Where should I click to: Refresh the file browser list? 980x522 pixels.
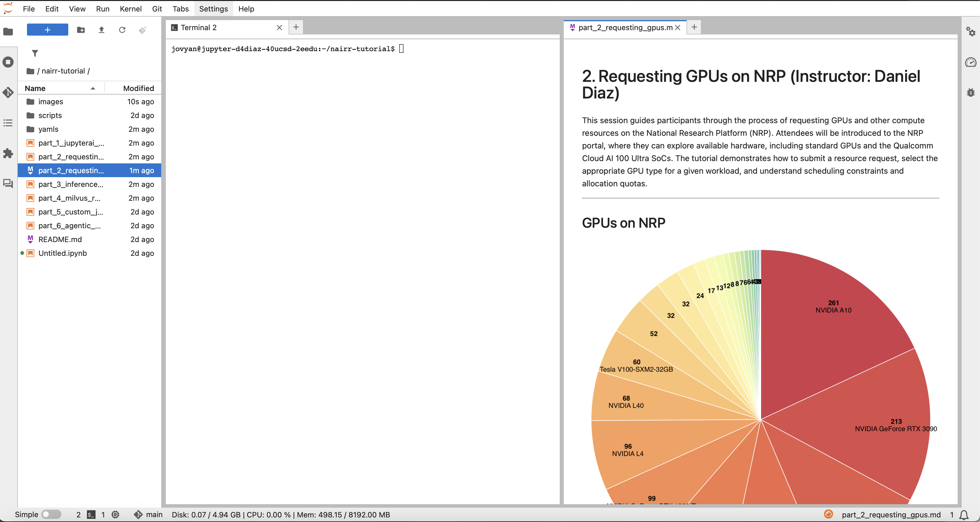(122, 30)
